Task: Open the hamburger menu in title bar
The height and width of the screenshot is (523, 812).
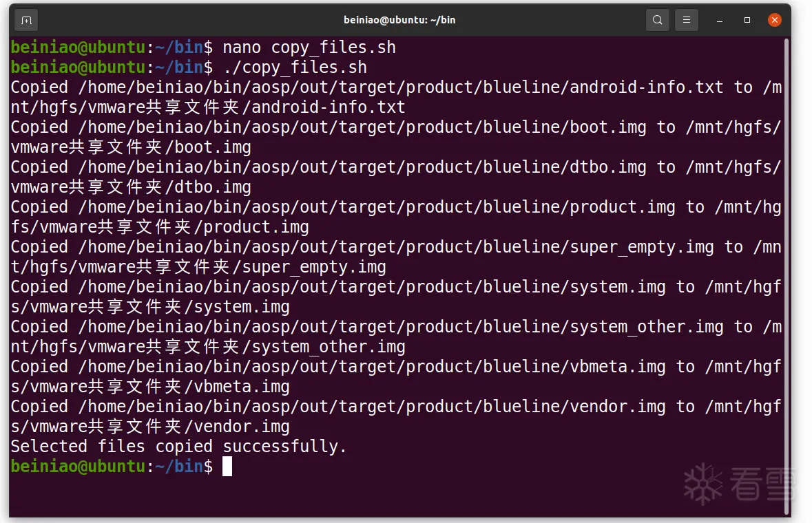Action: pos(686,20)
